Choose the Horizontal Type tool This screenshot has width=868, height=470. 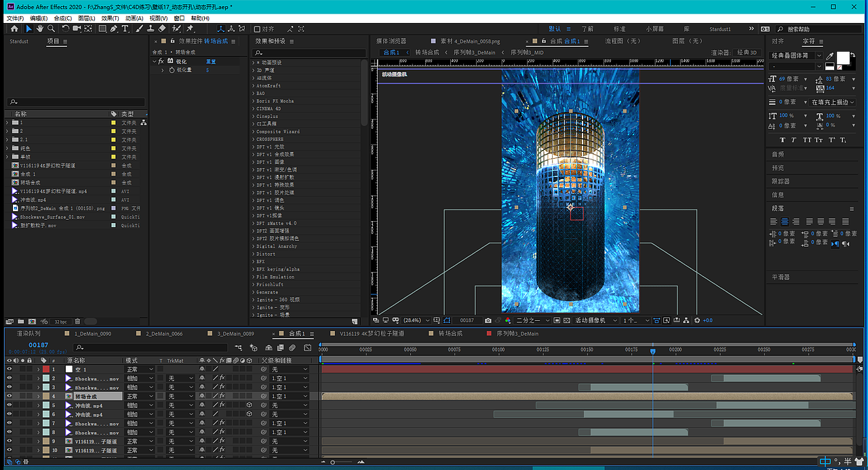(x=125, y=29)
